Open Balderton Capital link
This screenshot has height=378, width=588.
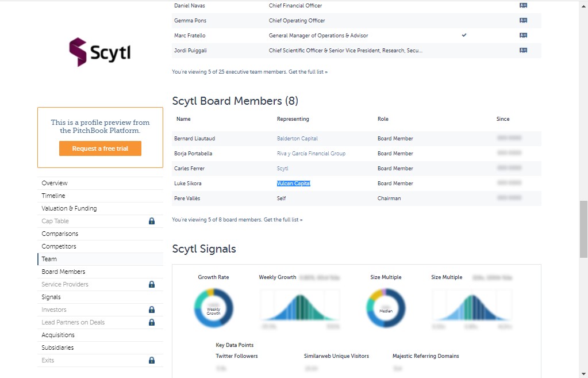tap(297, 139)
